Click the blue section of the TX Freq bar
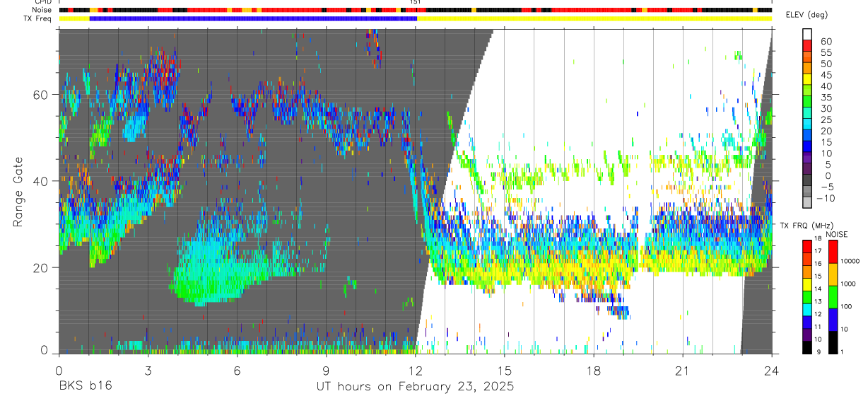Image resolution: width=868 pixels, height=401 pixels. (x=253, y=18)
